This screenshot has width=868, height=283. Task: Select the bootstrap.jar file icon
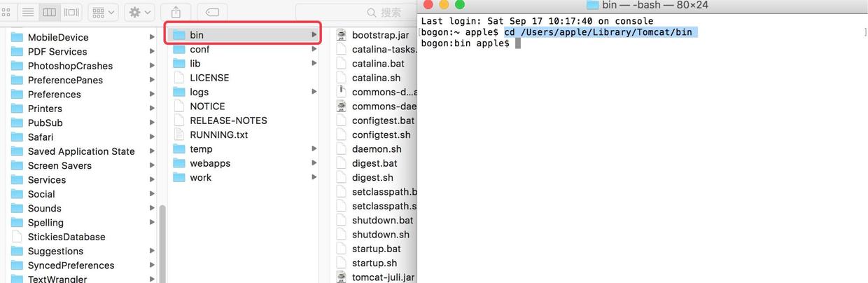click(341, 35)
